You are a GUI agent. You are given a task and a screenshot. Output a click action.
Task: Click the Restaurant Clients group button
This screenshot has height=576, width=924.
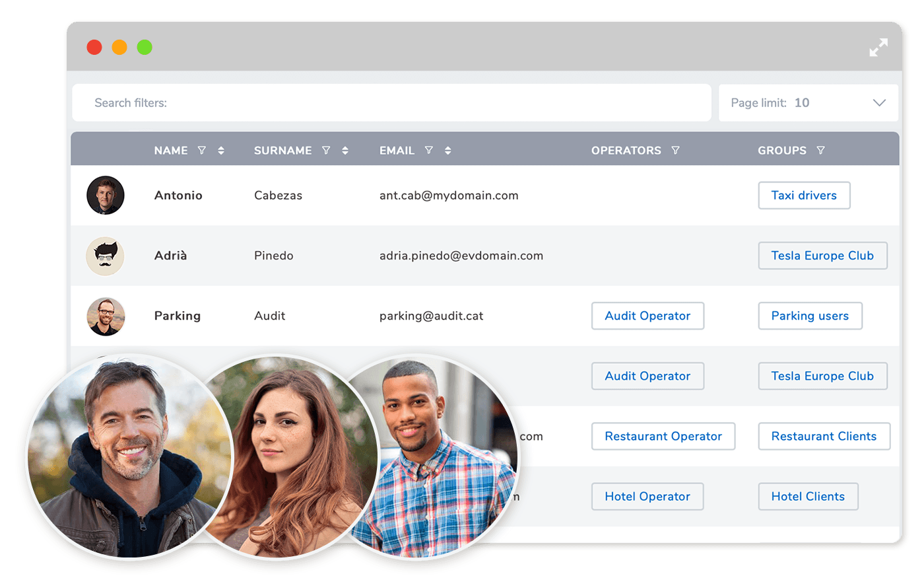pyautogui.click(x=824, y=437)
